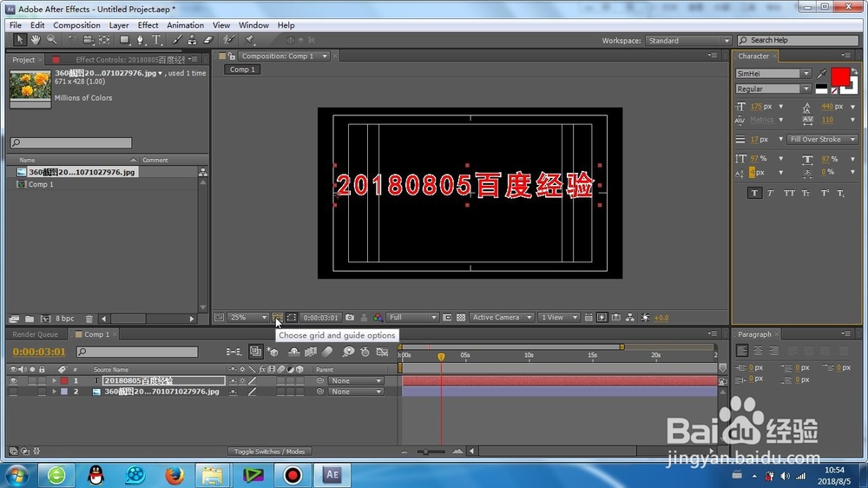Screen dimensions: 868x488
Task: Click the Take Snapshot camera icon
Action: 350,318
